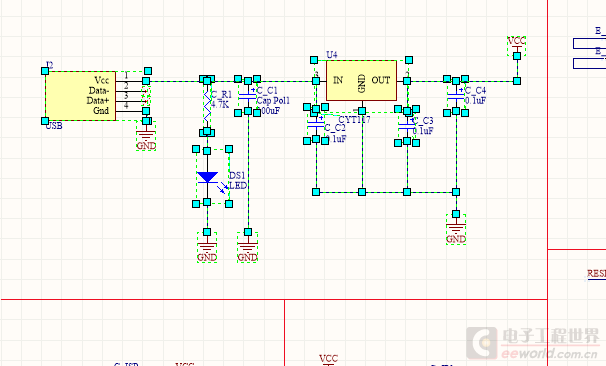Click the CYT117 regulator U4 body
The width and height of the screenshot is (606, 366).
361,80
